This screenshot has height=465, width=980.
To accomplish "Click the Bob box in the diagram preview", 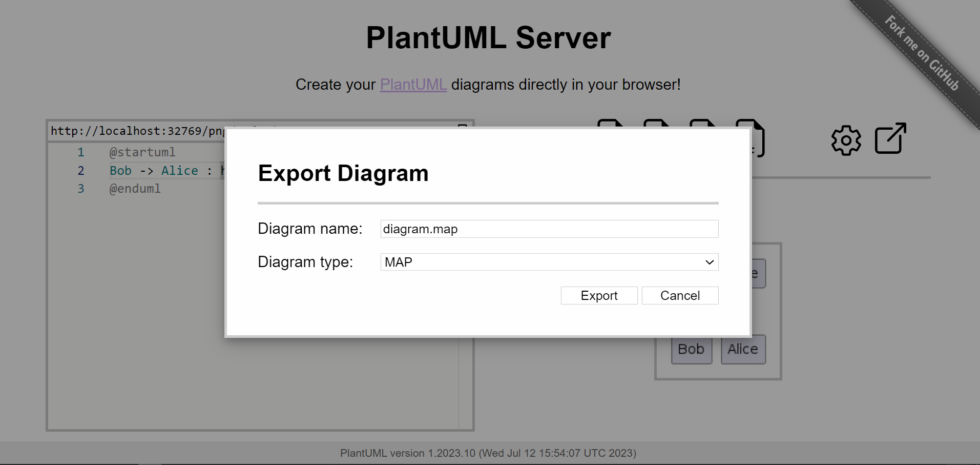I will click(691, 349).
